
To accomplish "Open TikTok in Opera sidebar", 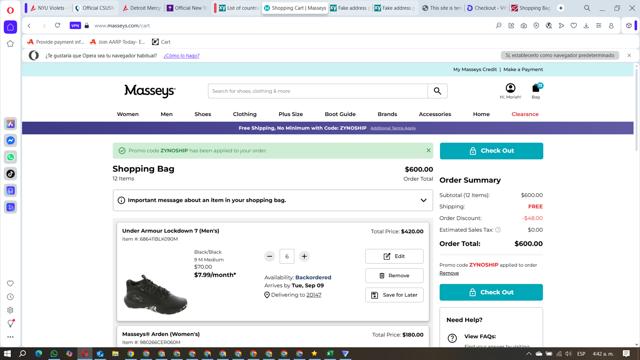I will coord(10,174).
